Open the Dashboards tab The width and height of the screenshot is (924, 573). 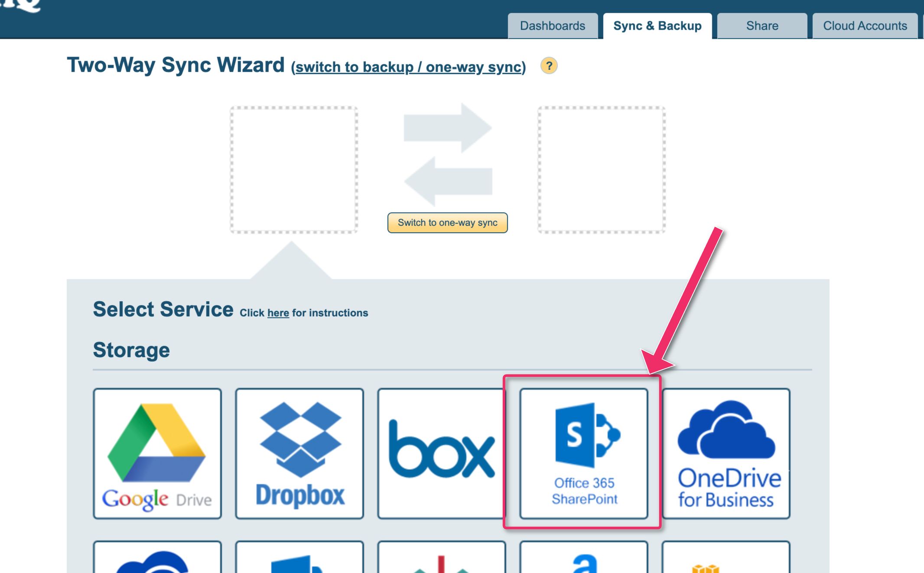(x=553, y=26)
